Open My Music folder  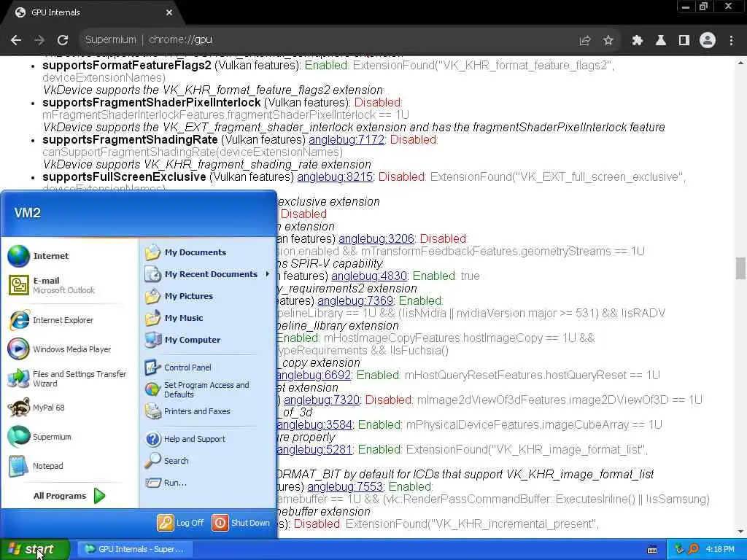coord(207,318)
